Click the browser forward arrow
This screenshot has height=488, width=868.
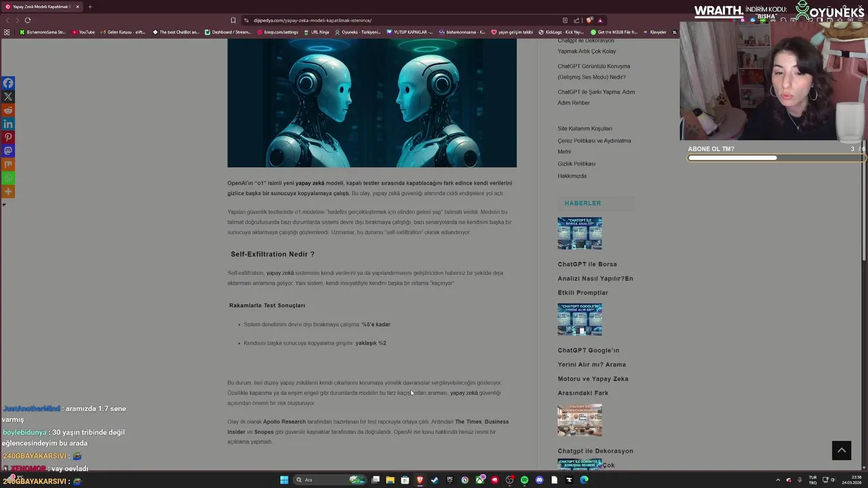tap(17, 20)
